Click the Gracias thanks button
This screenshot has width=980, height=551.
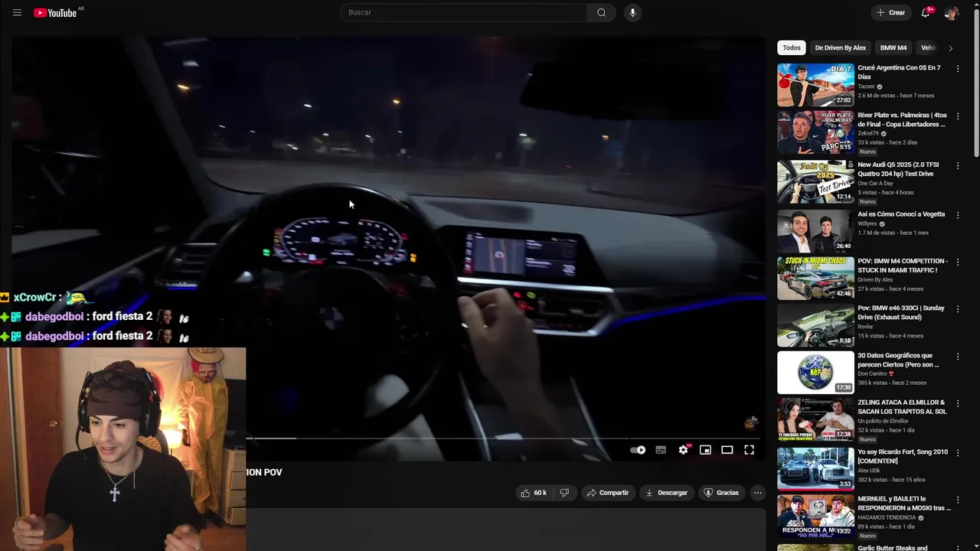721,493
